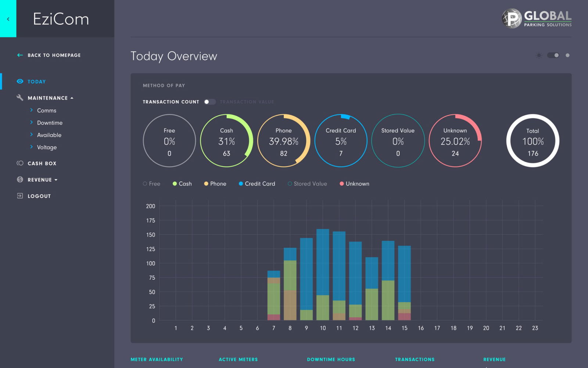Log out via LOGOUT item
This screenshot has width=588, height=368.
[x=39, y=196]
